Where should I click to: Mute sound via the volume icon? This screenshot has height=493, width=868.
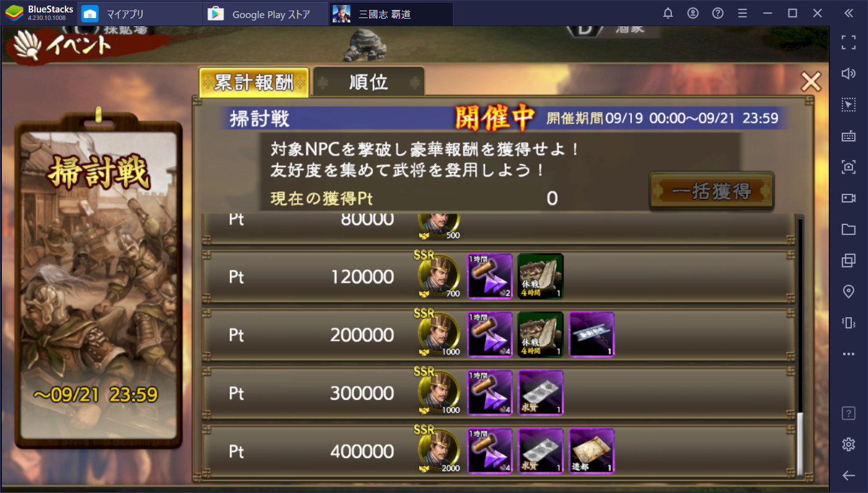(x=849, y=74)
